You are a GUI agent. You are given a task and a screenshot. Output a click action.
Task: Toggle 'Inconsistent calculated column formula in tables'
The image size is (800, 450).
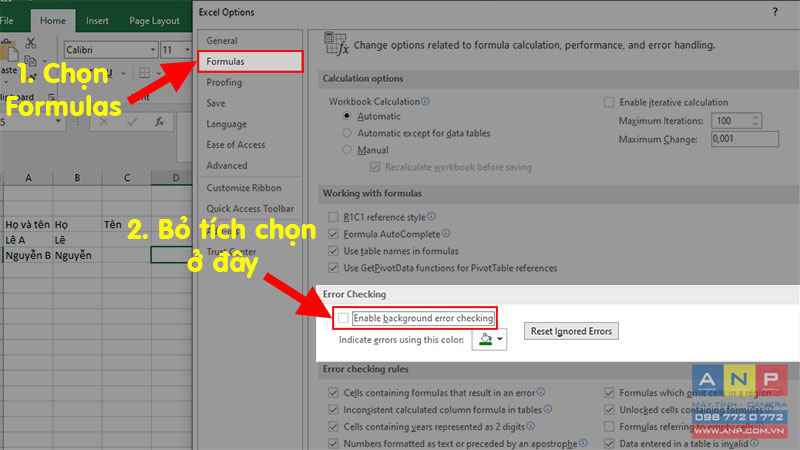333,409
